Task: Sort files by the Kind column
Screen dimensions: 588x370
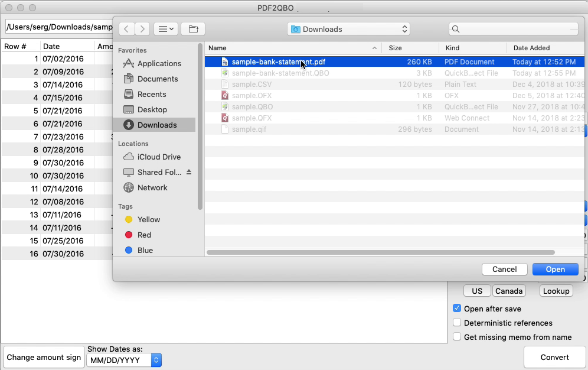Action: (452, 48)
